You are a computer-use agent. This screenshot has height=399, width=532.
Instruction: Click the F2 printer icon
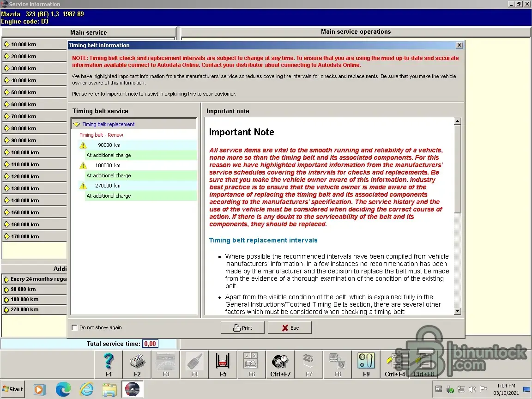138,361
